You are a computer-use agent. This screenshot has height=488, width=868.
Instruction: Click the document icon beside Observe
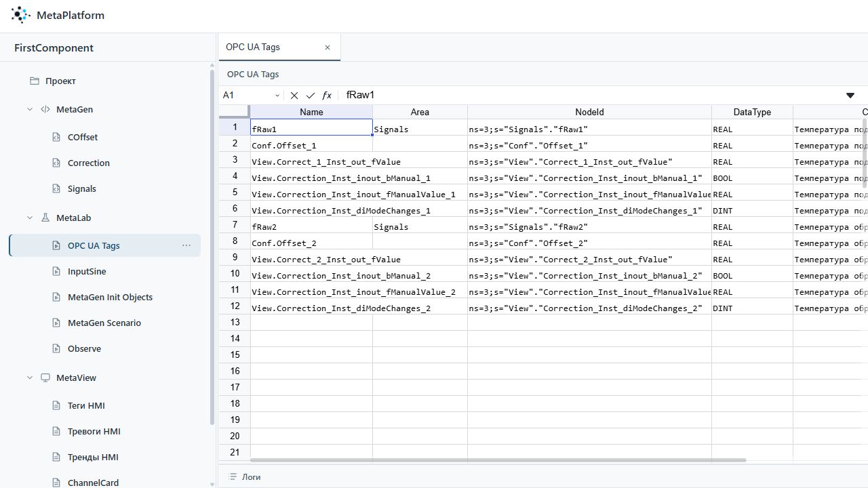[56, 348]
